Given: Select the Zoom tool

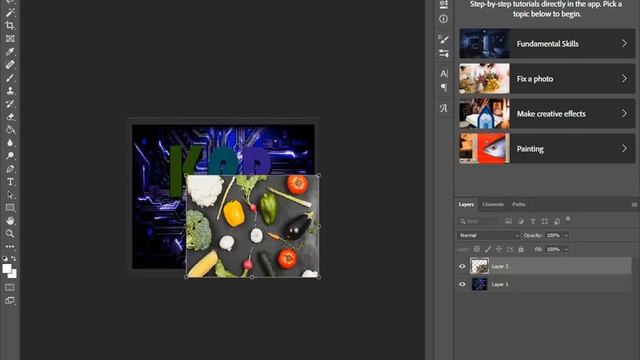Looking at the screenshot, I should pos(10,233).
